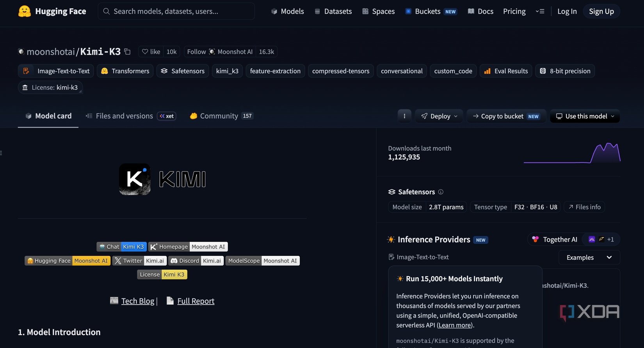Open the Full Report link
This screenshot has height=348, width=644.
pyautogui.click(x=196, y=301)
